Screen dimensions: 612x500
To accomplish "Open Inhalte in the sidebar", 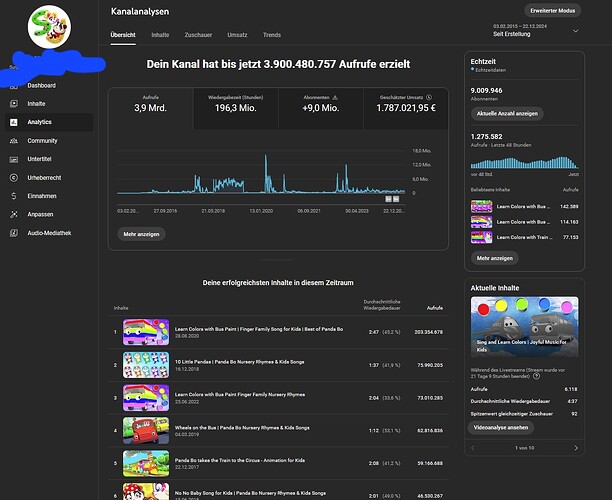I will tap(36, 103).
